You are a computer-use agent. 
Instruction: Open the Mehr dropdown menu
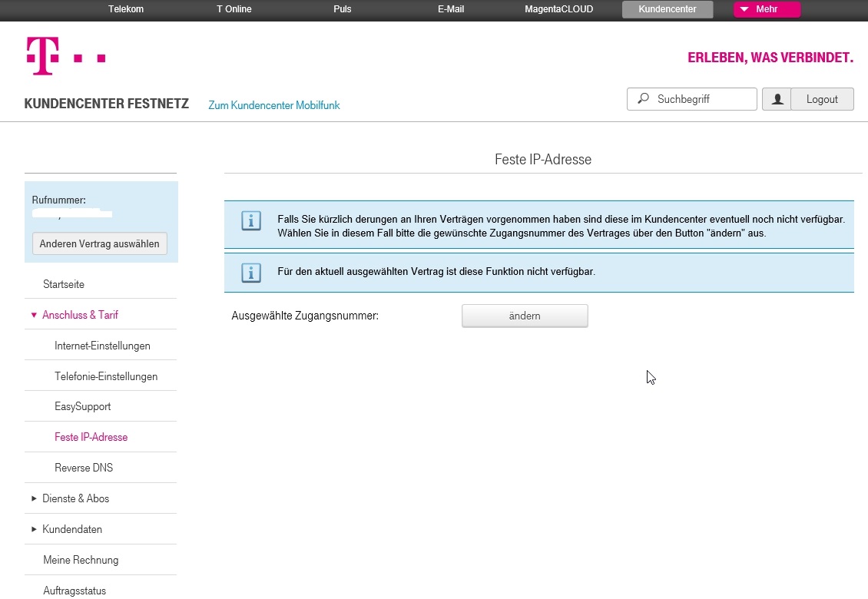click(x=766, y=9)
